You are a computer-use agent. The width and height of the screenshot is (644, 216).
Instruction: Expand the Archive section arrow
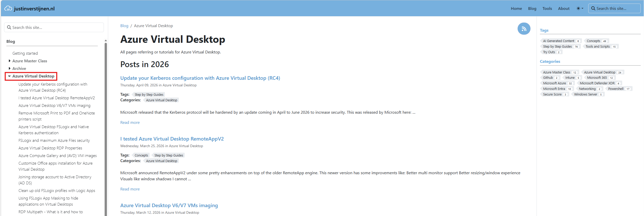[10, 68]
